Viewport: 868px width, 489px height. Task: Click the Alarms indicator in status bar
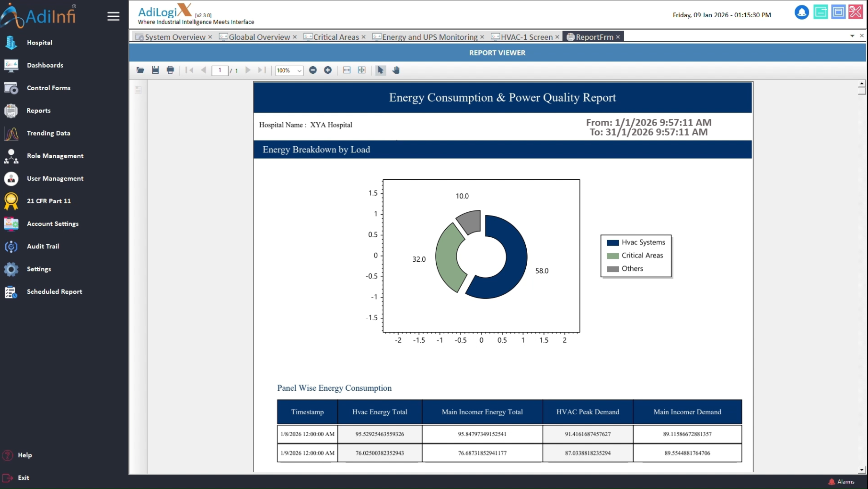(842, 482)
